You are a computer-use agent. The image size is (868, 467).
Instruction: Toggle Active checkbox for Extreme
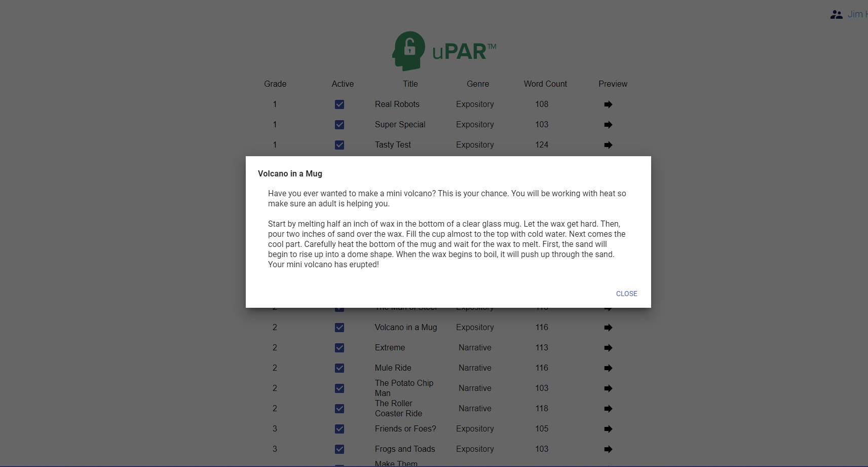point(339,348)
